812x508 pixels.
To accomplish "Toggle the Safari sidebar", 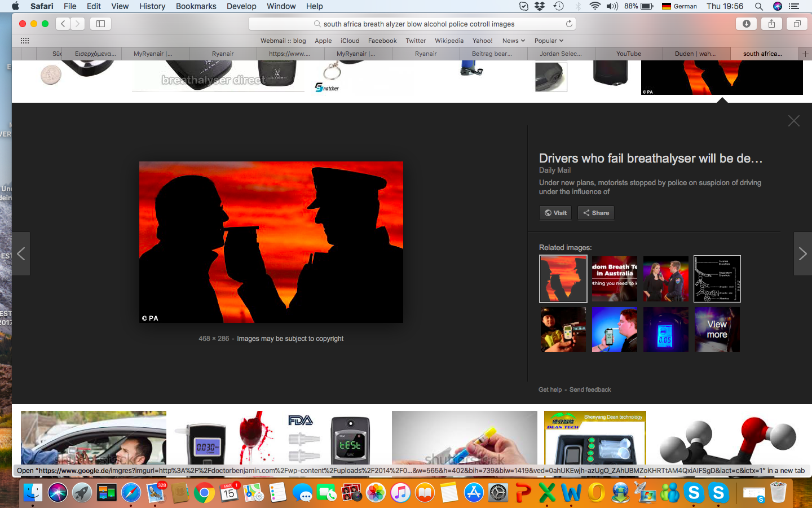I will point(100,24).
